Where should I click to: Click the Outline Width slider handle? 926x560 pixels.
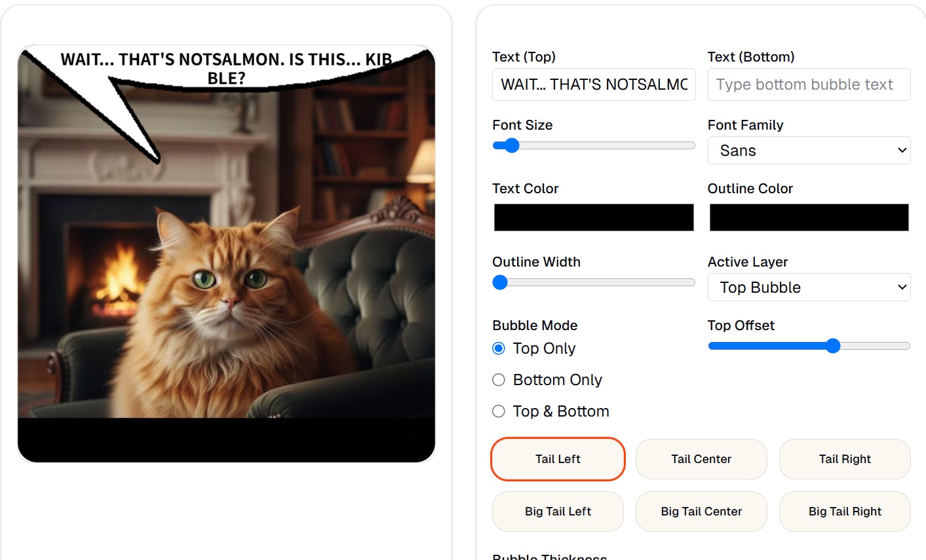click(500, 282)
